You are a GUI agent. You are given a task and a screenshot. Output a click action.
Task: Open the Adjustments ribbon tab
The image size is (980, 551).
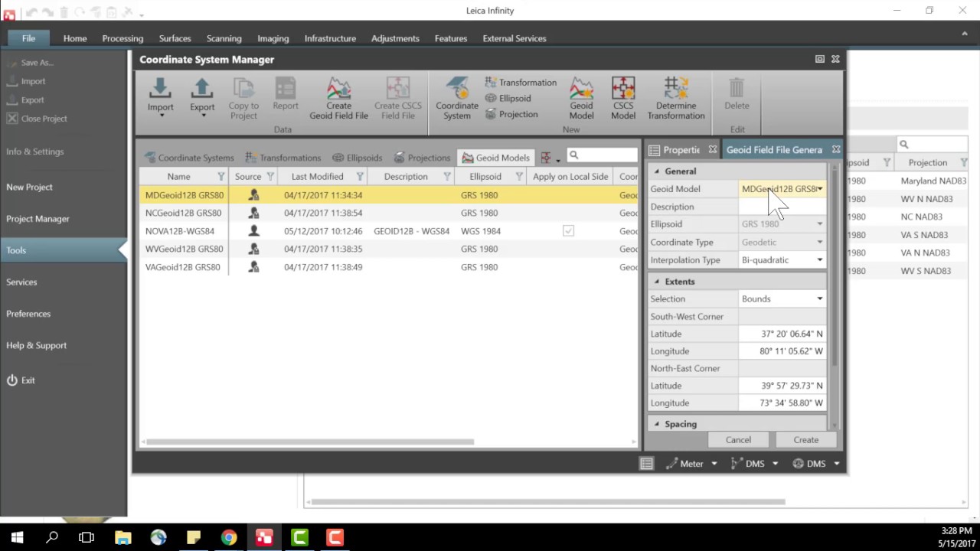tap(395, 38)
